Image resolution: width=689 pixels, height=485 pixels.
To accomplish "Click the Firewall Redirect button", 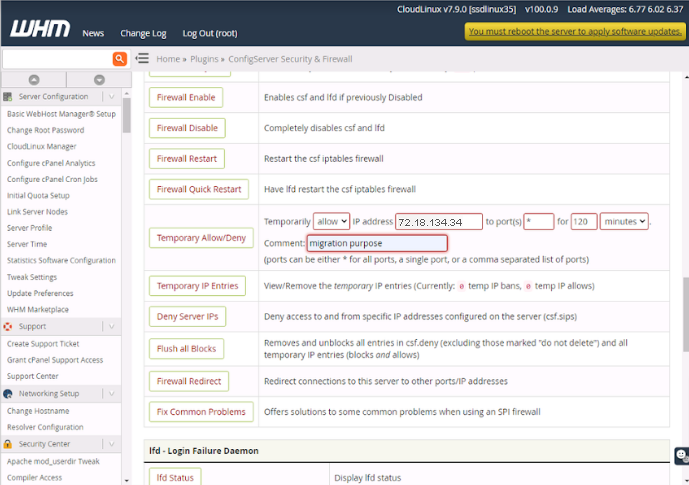I will 189,381.
